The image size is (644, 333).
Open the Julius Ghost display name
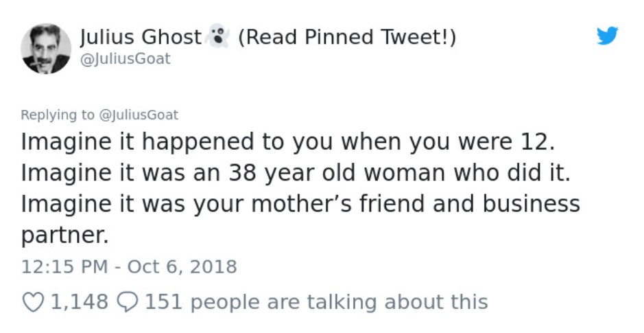coord(141,37)
